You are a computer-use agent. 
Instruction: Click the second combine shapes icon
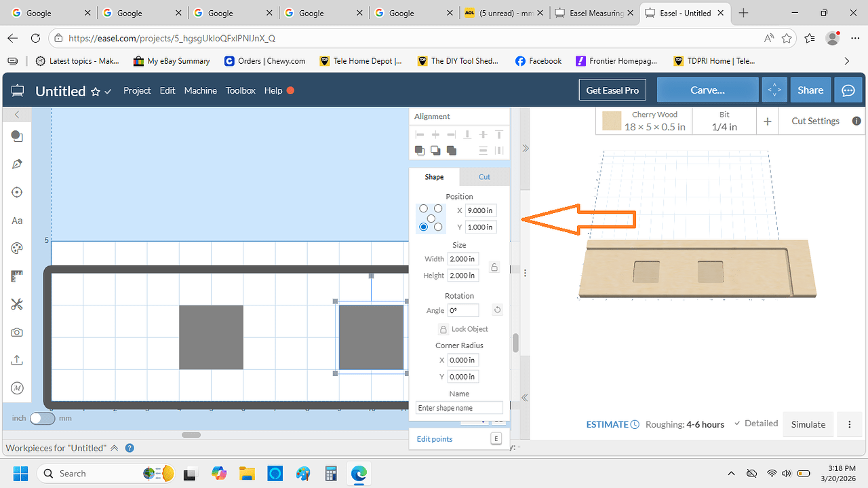tap(435, 151)
